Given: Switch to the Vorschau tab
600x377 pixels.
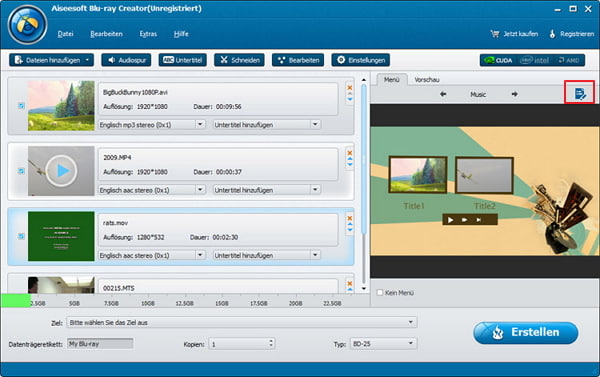Looking at the screenshot, I should (x=427, y=80).
